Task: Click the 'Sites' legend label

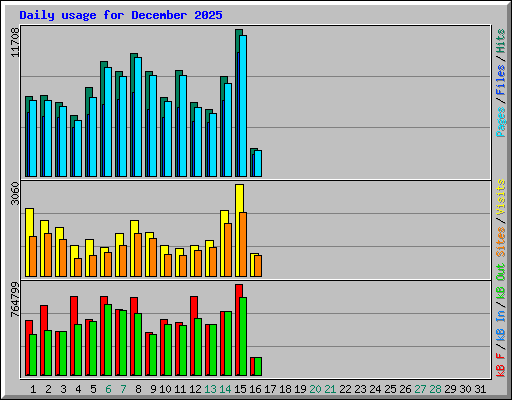Action: pyautogui.click(x=501, y=242)
